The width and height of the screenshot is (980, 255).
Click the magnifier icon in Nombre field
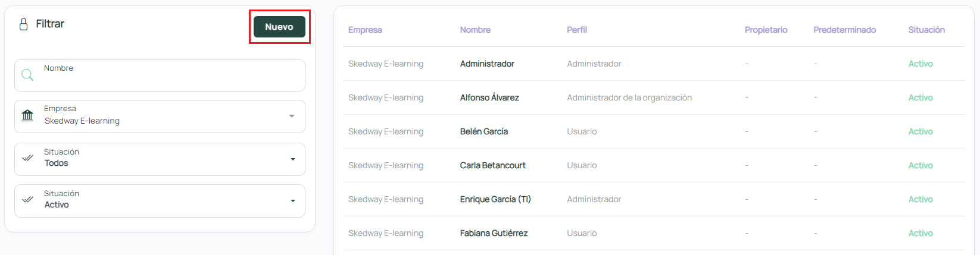[27, 75]
